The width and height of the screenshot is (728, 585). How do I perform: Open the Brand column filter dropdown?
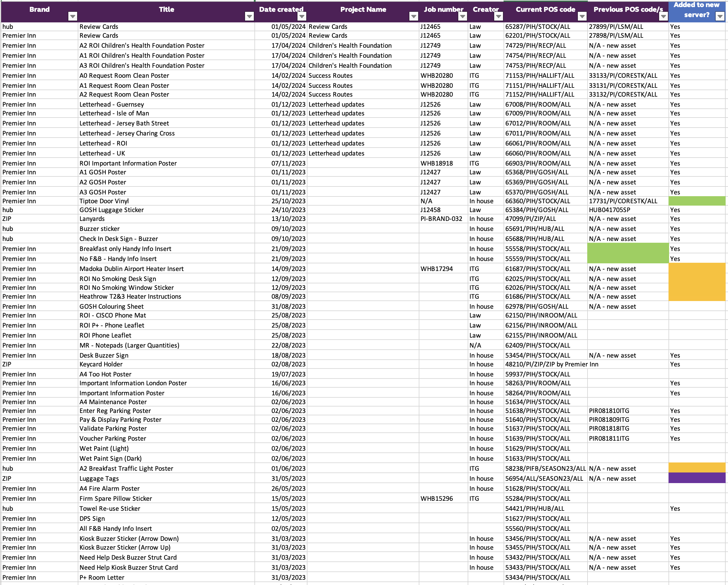coord(73,16)
